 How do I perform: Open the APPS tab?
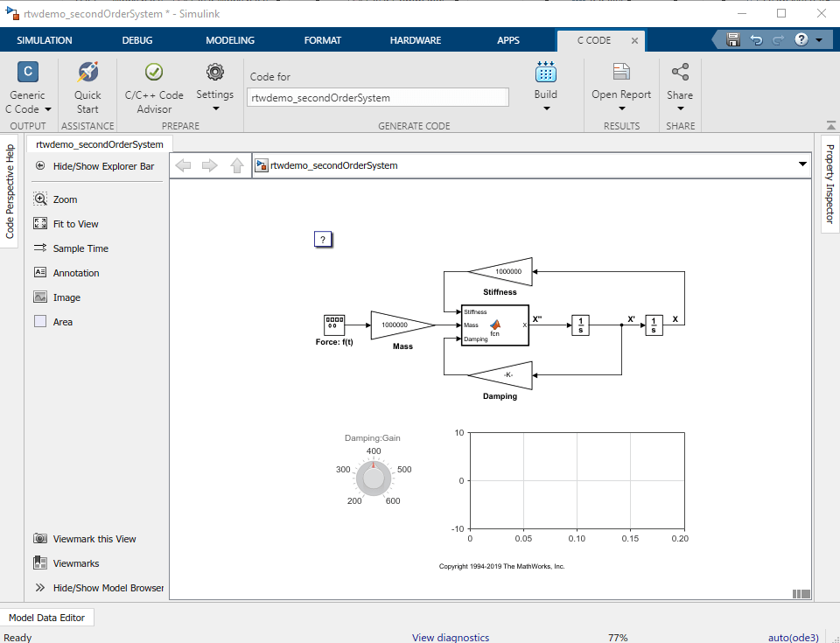[508, 40]
